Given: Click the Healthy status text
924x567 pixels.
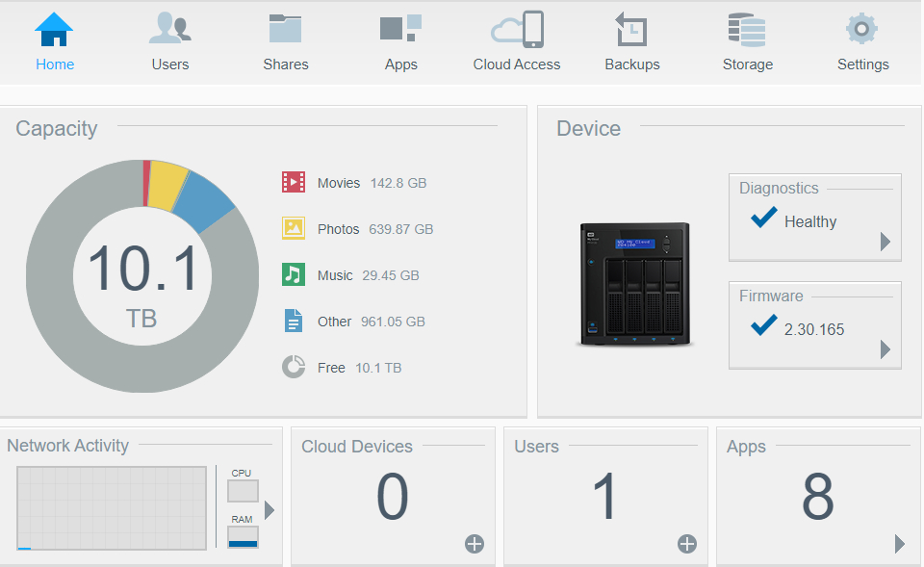Looking at the screenshot, I should point(810,221).
